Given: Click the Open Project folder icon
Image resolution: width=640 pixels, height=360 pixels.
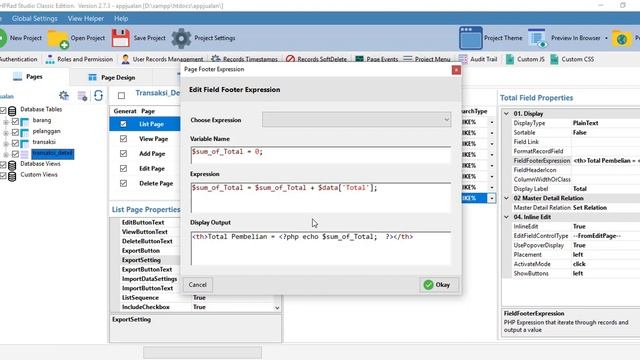Looking at the screenshot, I should click(x=58, y=39).
